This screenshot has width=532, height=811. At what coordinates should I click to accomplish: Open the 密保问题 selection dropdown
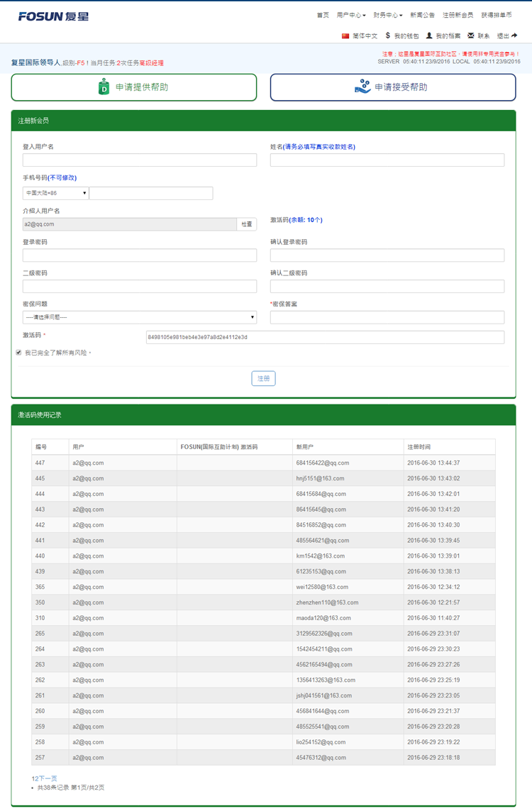click(x=140, y=317)
